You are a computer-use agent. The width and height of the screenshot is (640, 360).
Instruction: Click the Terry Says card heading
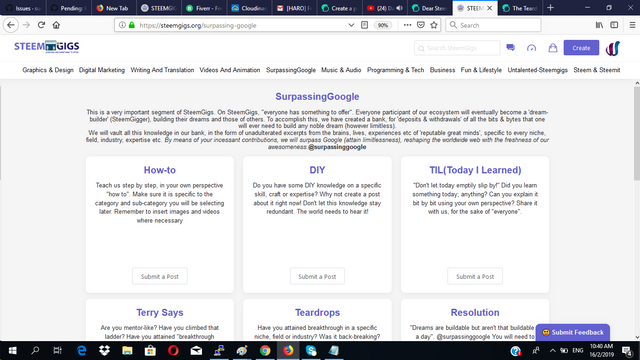(160, 312)
